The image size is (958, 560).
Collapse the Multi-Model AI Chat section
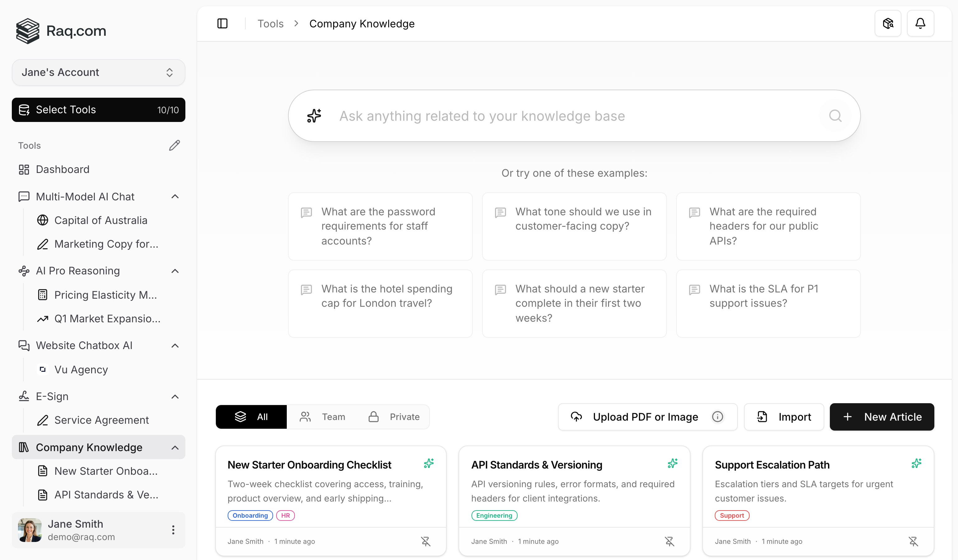tap(175, 196)
